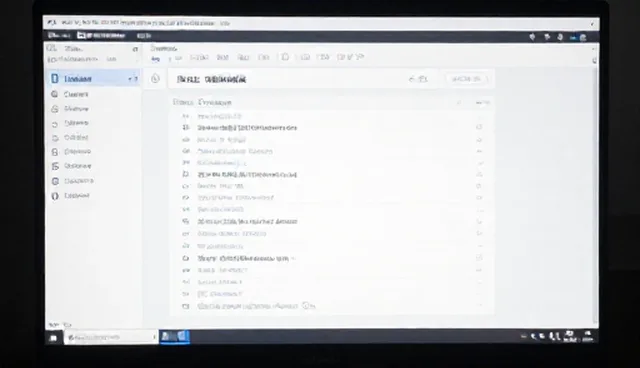Click the taskbar search box
Image resolution: width=640 pixels, height=368 pixels.
(111, 337)
